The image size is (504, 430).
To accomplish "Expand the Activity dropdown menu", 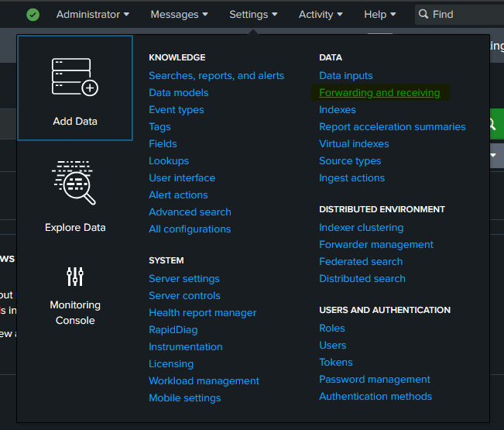I will point(321,15).
